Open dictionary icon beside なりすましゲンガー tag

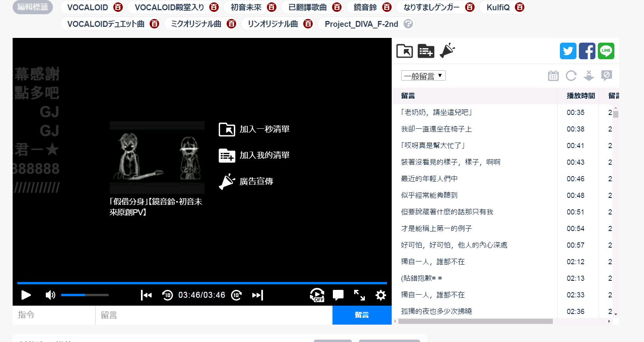(x=470, y=7)
